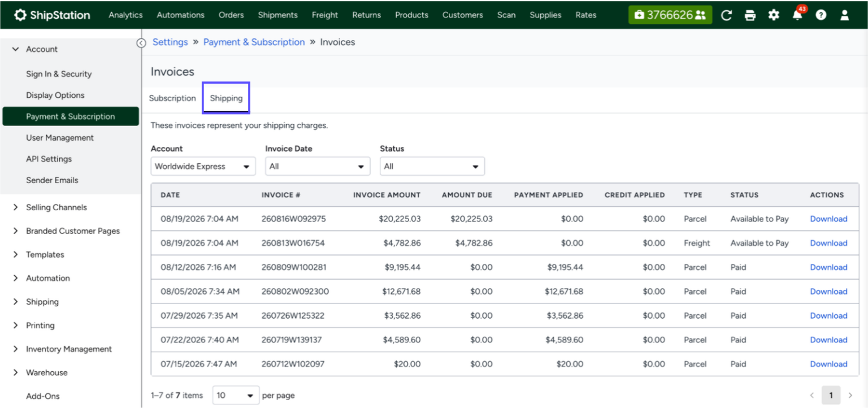Image resolution: width=868 pixels, height=408 pixels.
Task: Open User Management in sidebar
Action: (60, 138)
